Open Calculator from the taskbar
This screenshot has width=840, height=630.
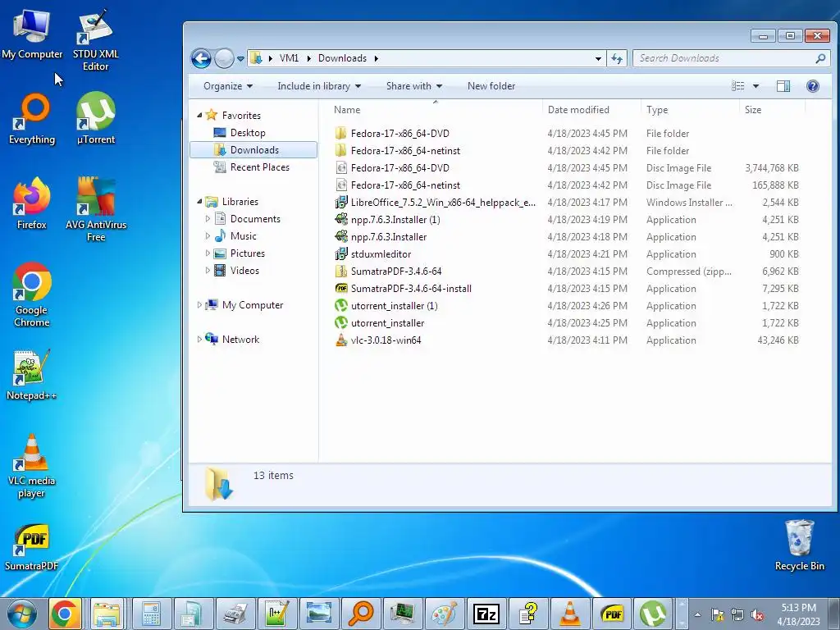[x=152, y=614]
